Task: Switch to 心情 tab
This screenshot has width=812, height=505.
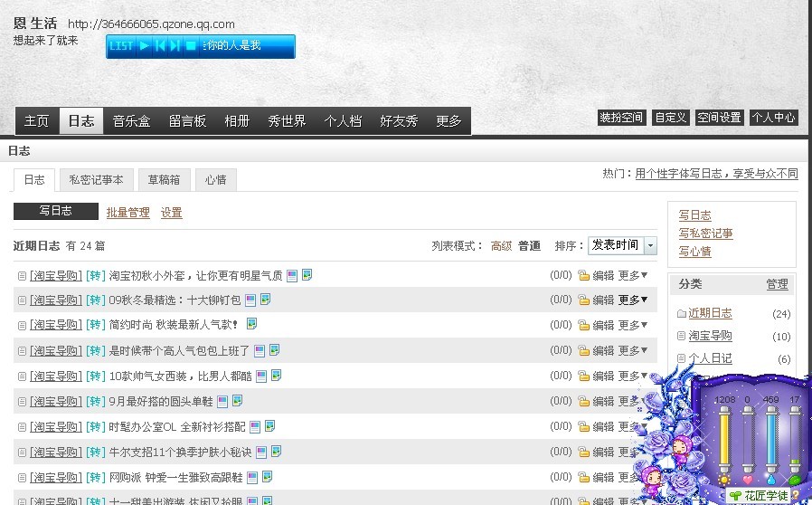Action: (216, 180)
